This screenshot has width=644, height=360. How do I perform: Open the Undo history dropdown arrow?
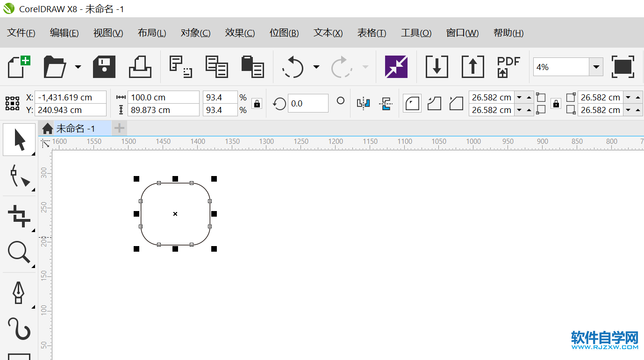[316, 67]
